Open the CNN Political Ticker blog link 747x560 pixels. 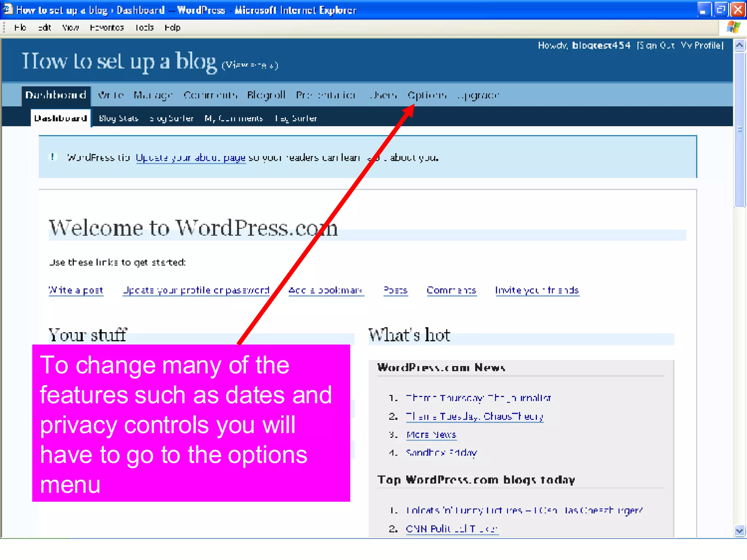click(452, 529)
